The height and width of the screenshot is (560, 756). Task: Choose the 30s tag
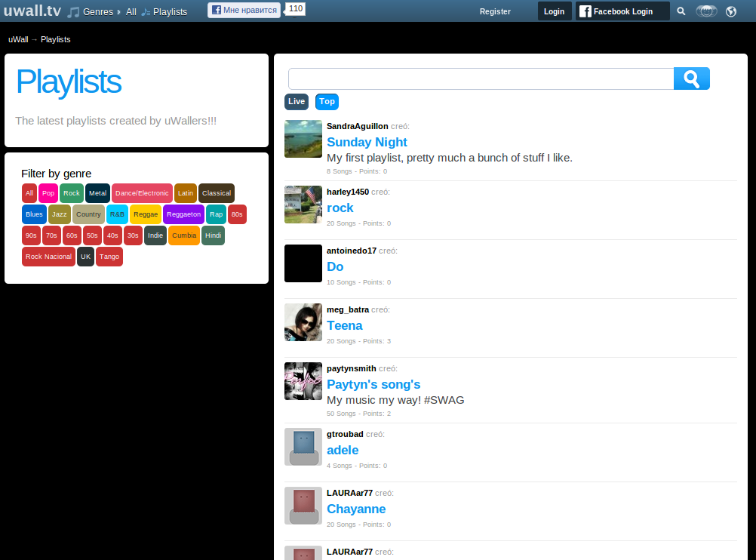click(133, 235)
